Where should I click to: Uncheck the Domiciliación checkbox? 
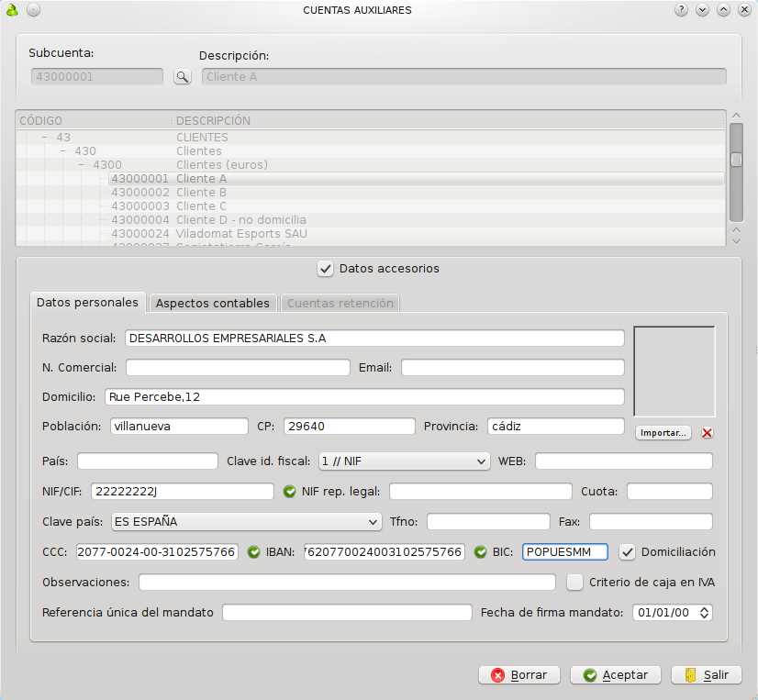coord(627,552)
